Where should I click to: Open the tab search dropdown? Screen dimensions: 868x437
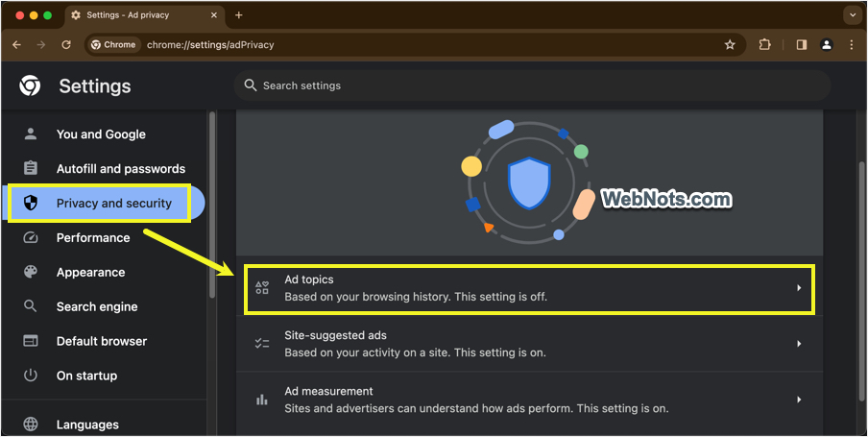pyautogui.click(x=851, y=15)
